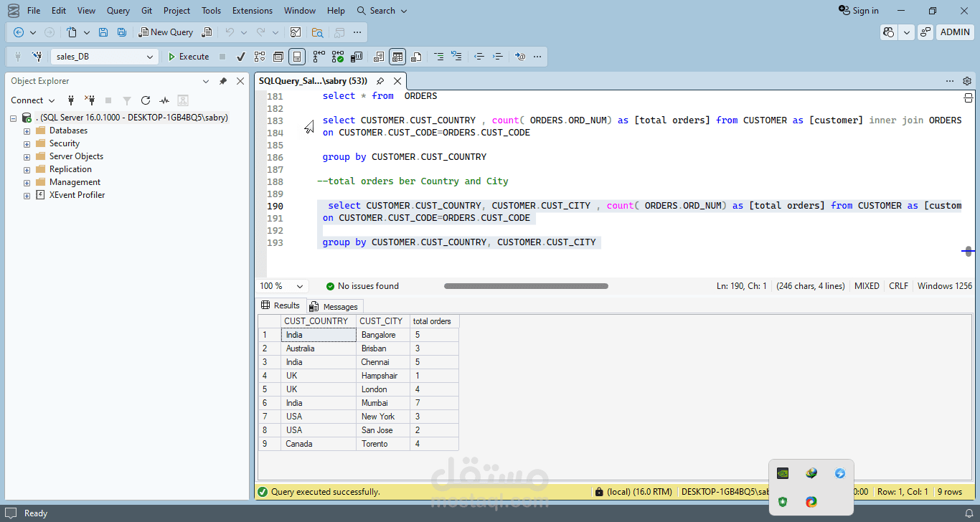
Task: Click the editor horizontal scrollbar thumb
Action: [x=526, y=286]
